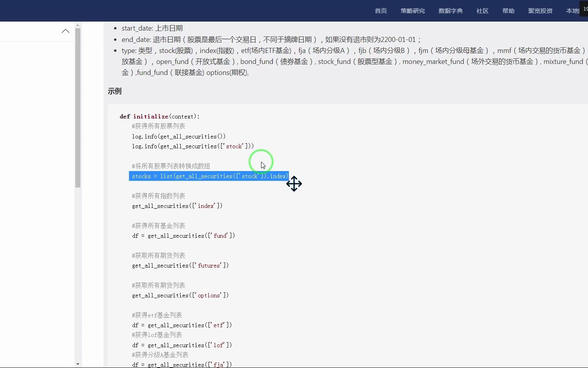Screen dimensions: 588x368
Task: Click the get_all_securities(['index']) line
Action: coord(177,206)
